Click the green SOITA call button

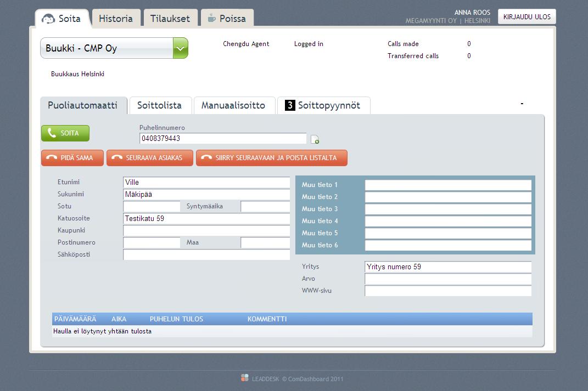point(65,133)
